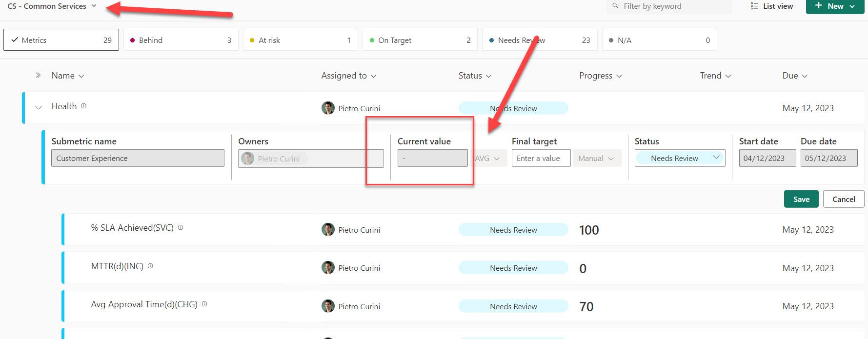Image resolution: width=868 pixels, height=339 pixels.
Task: Click Pietro Curini avatar in MTTR(d)(INC) row
Action: (x=328, y=267)
